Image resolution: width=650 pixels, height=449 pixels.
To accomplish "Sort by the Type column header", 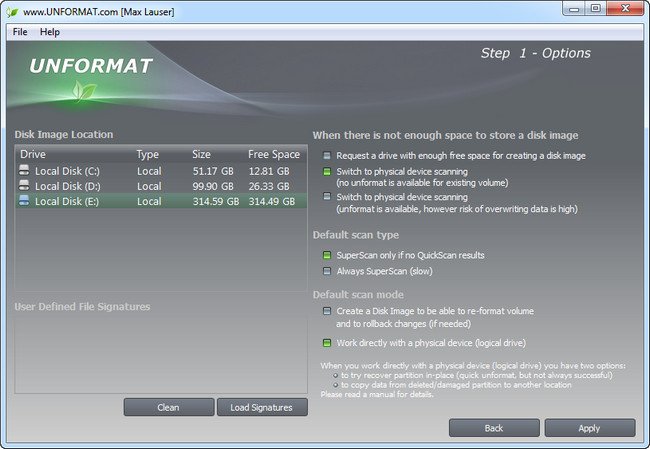I will pyautogui.click(x=148, y=154).
